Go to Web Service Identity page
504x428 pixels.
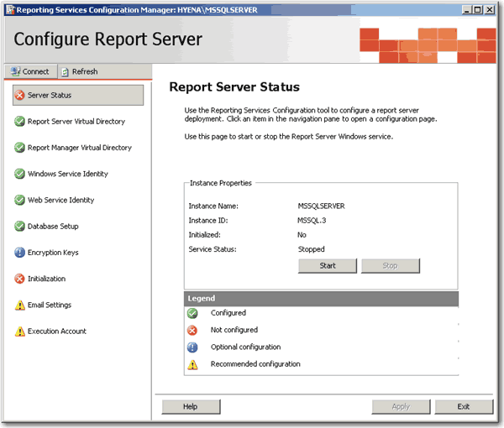(60, 201)
